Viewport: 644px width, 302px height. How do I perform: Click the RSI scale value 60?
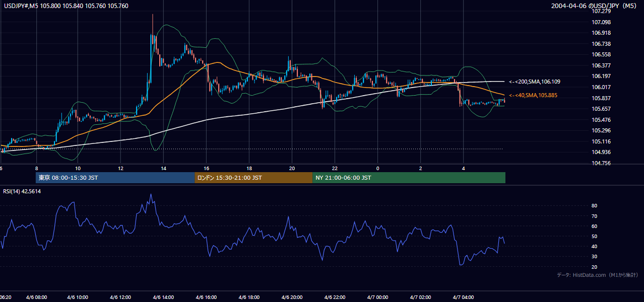[x=594, y=226]
